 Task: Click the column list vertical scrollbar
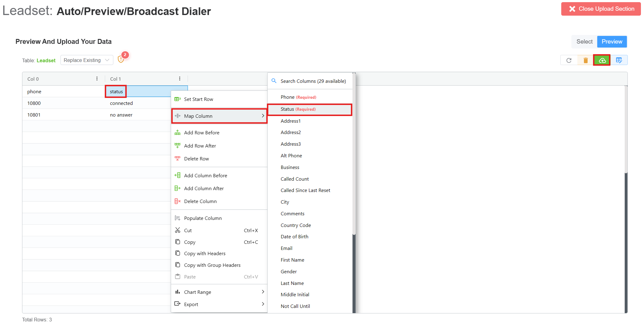click(354, 153)
